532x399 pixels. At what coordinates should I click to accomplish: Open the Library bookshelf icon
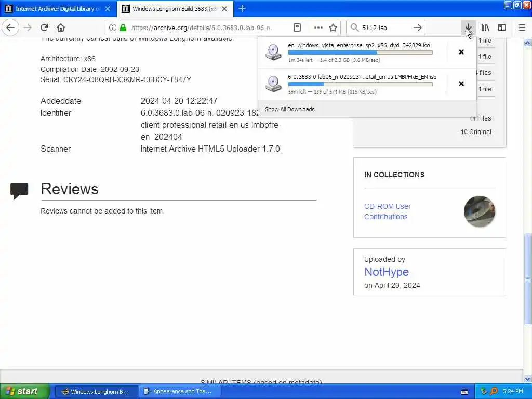coord(485,28)
